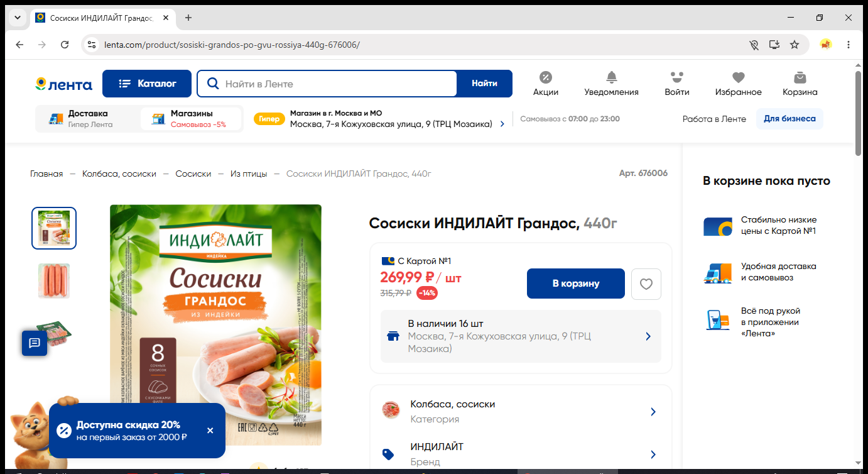Open the tab search dropdown
868x474 pixels.
(16, 18)
